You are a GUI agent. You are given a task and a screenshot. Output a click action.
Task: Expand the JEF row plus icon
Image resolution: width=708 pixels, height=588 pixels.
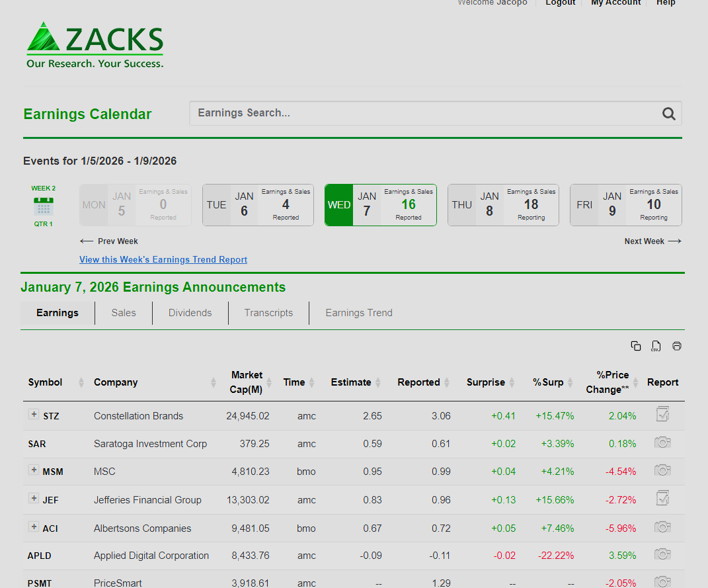click(x=34, y=498)
